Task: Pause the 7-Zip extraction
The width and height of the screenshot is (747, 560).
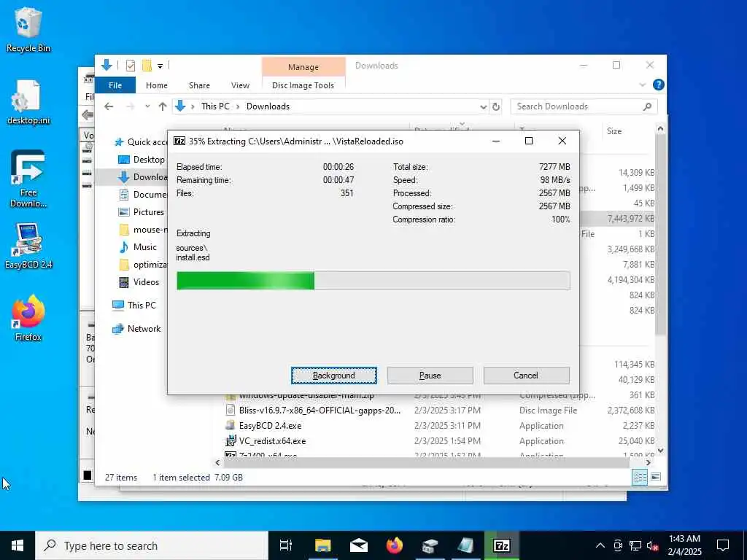Action: (x=430, y=376)
